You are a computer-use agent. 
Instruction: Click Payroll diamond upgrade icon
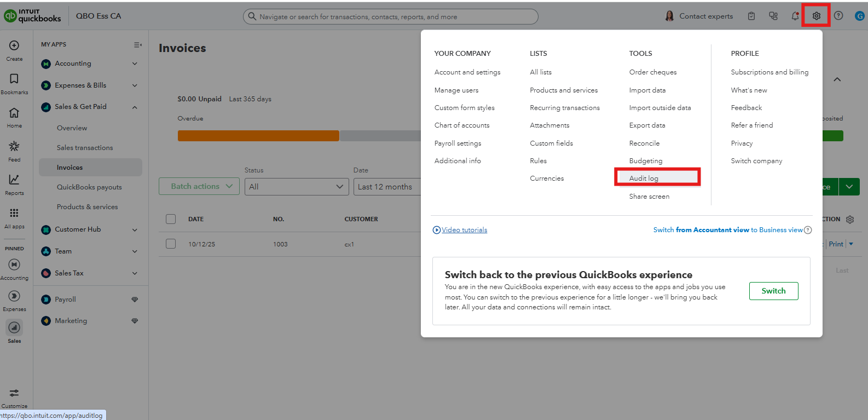click(x=135, y=300)
